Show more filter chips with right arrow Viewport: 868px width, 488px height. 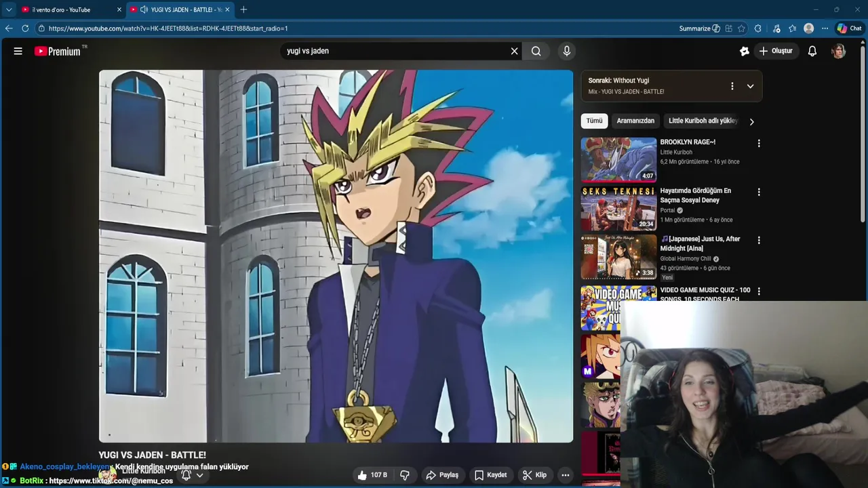coord(751,121)
